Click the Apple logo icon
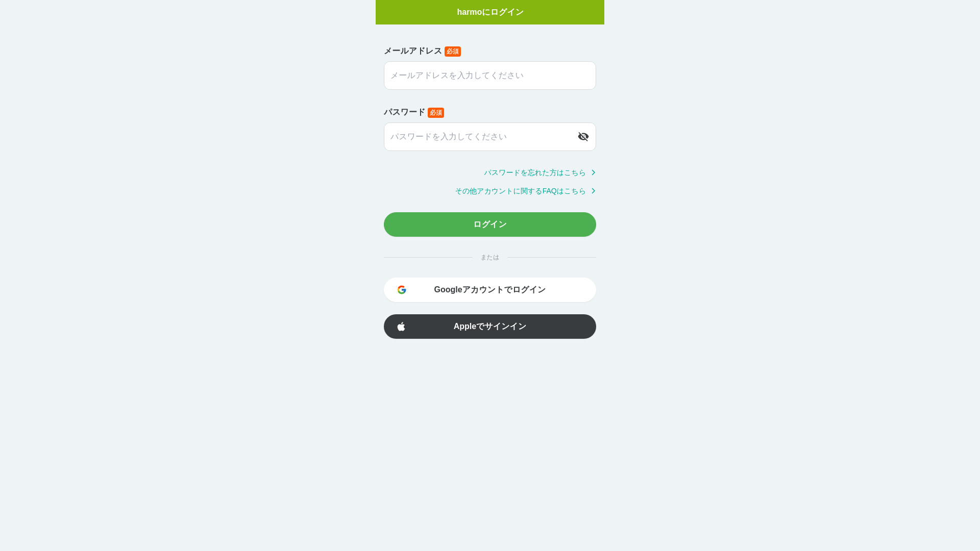 point(401,327)
